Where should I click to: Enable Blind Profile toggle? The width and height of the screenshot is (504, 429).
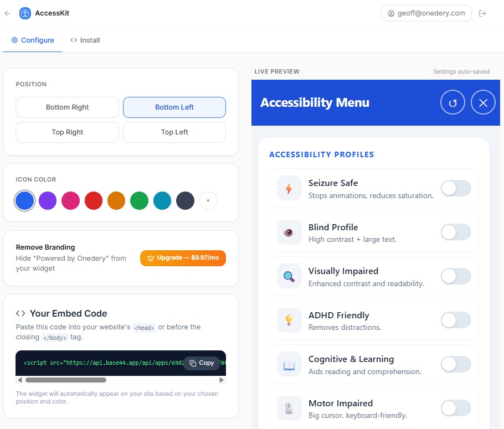pos(456,232)
